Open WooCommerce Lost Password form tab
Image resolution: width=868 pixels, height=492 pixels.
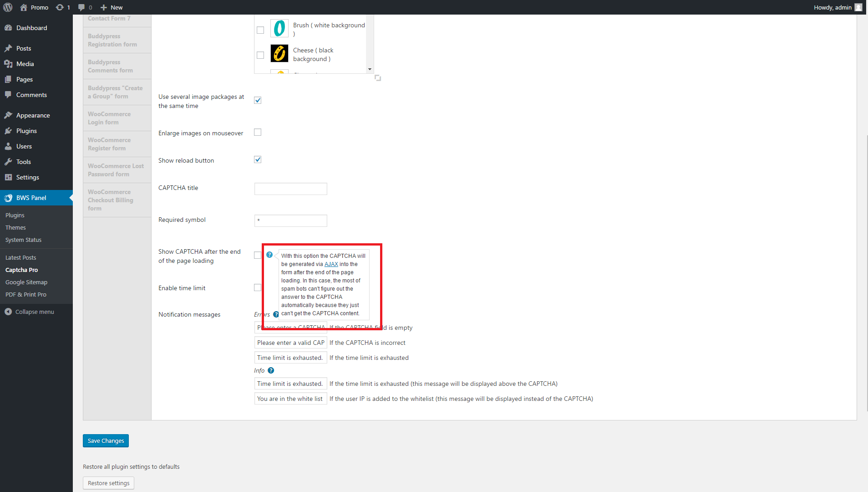tap(117, 170)
